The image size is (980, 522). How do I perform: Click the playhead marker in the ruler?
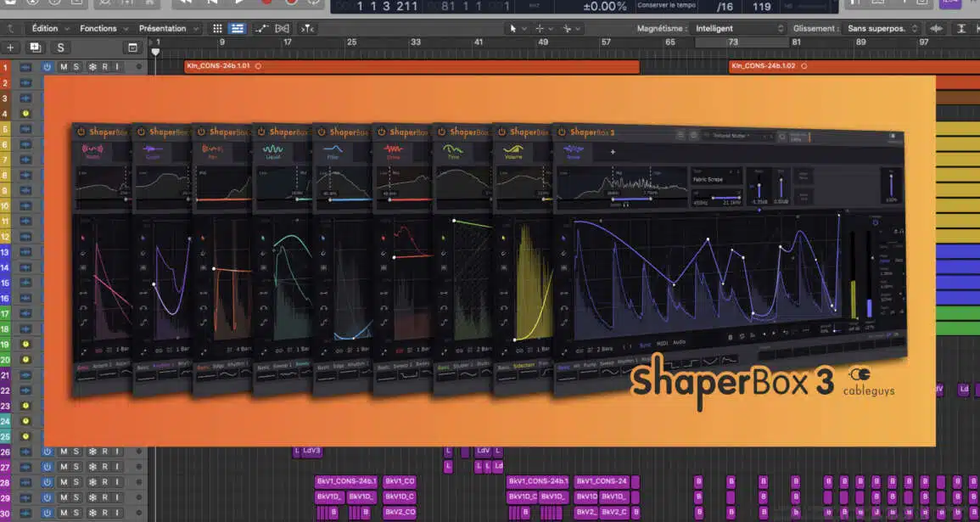click(x=155, y=52)
